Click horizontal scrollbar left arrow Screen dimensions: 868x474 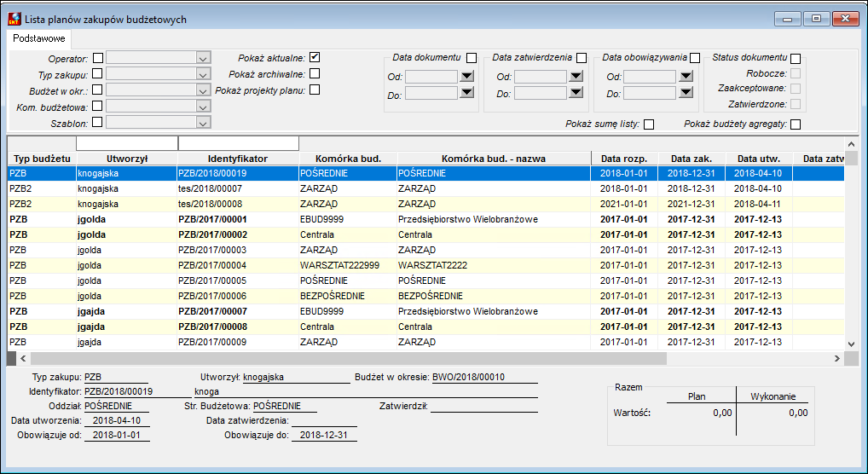click(x=23, y=359)
